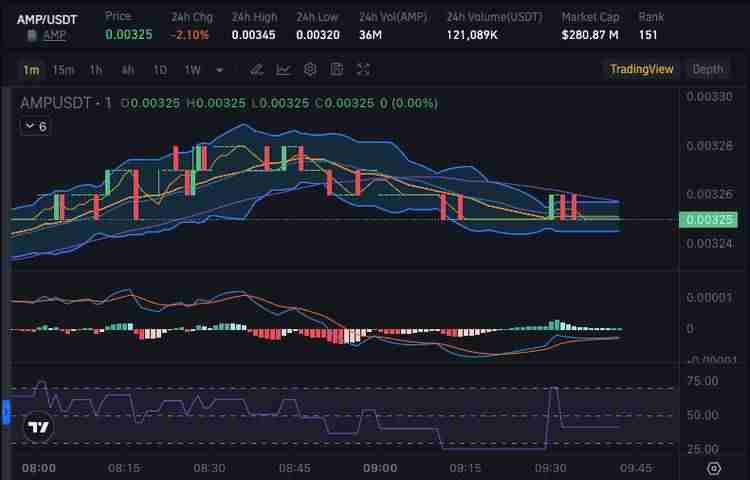Select the 1D timeframe button
The image size is (750, 480).
click(160, 69)
